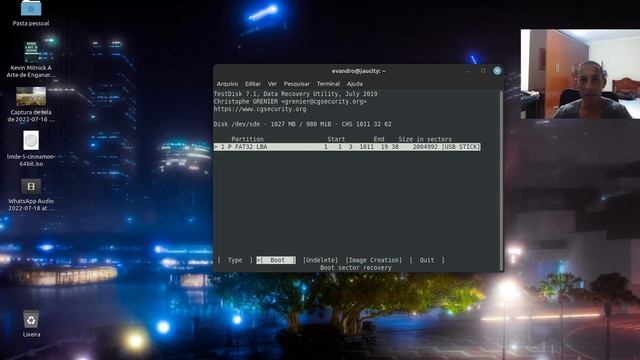This screenshot has width=640, height=360.
Task: Click the USB STICK label text
Action: point(461,147)
